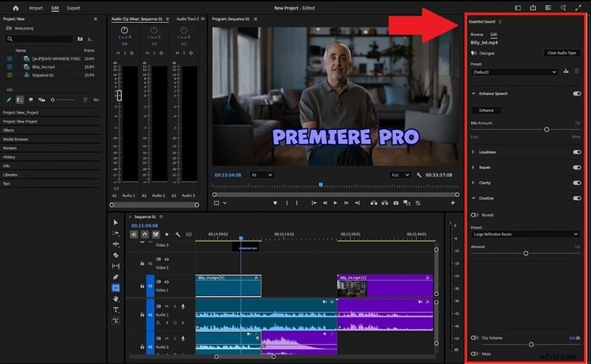Click the new bin folder icon in Project panel
Viewport: 591px width, 364px height.
pyautogui.click(x=80, y=39)
